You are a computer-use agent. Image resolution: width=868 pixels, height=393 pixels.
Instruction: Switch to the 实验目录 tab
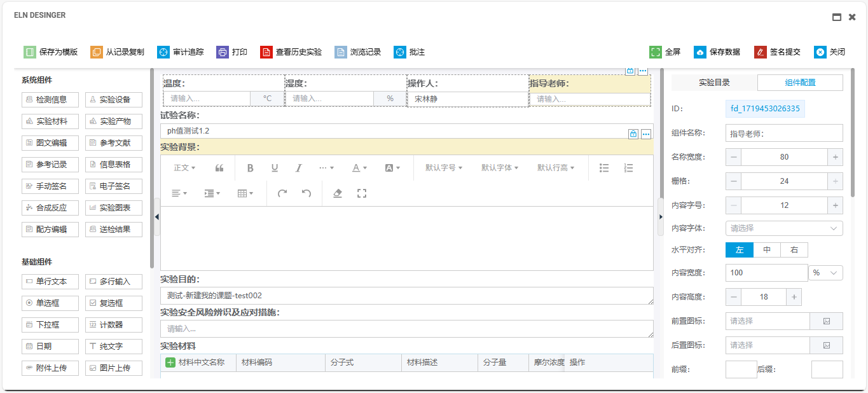714,83
